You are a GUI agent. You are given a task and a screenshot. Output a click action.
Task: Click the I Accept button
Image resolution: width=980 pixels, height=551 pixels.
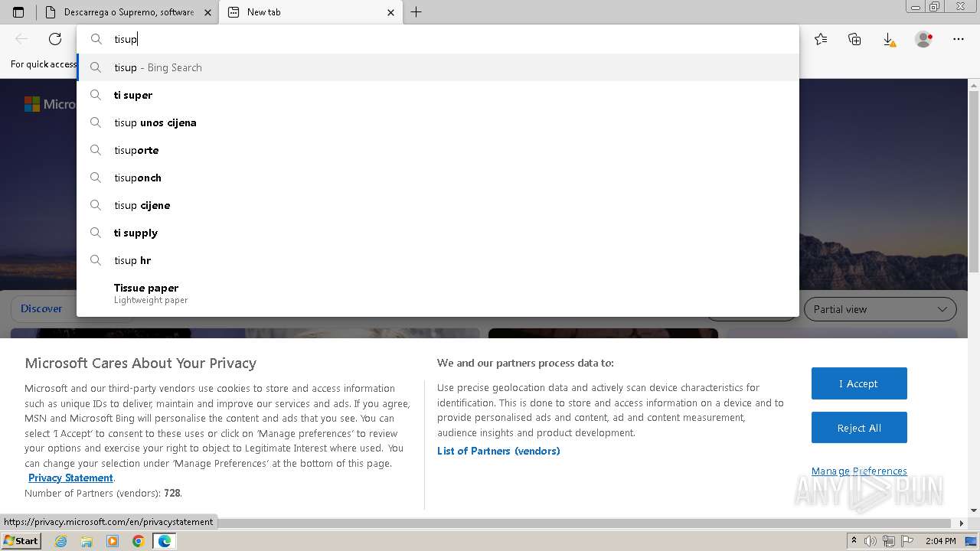[x=859, y=383]
